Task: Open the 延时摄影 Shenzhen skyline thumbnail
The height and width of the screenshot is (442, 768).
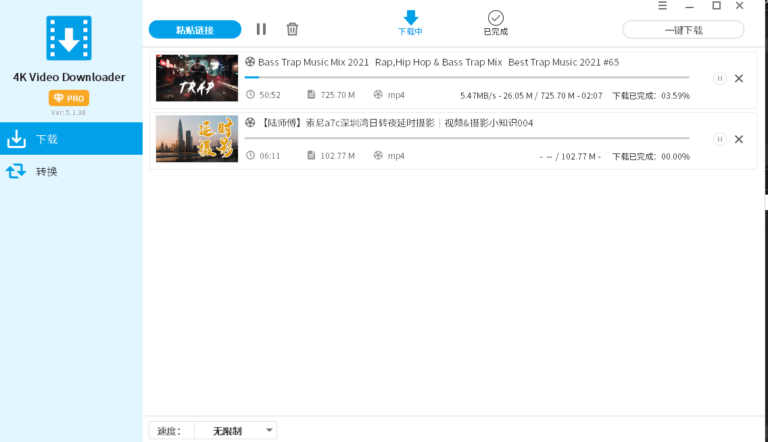Action: [x=197, y=139]
